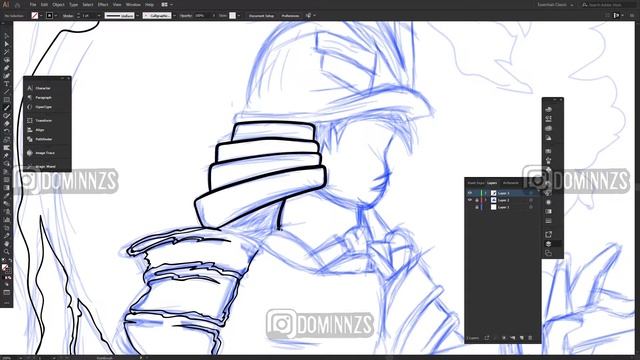Open the Object menu
Screen dimensions: 640x360
tap(58, 4)
